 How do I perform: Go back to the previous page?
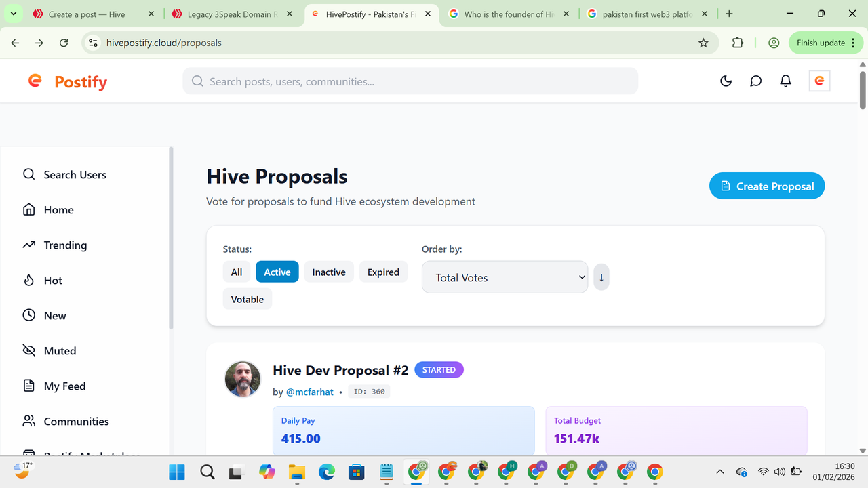tap(15, 43)
